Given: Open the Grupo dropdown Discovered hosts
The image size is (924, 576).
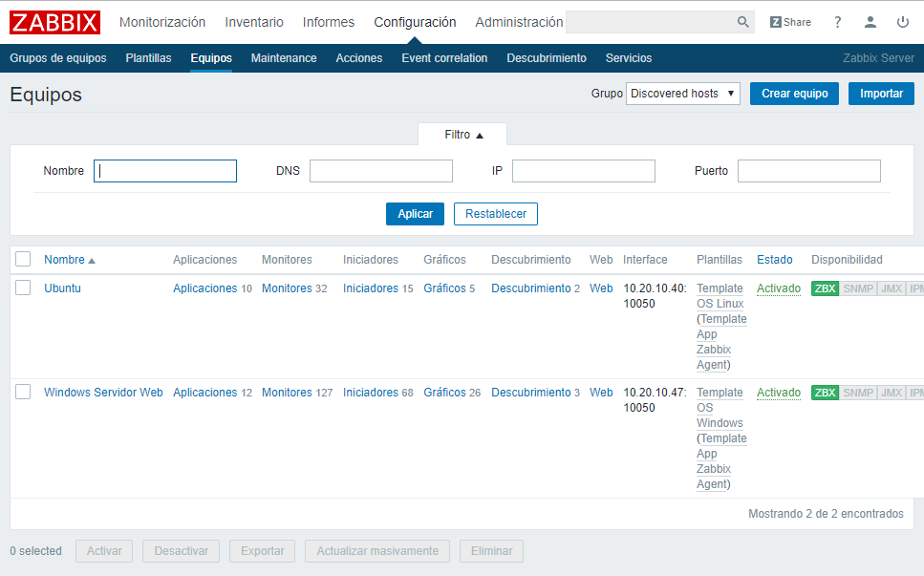Looking at the screenshot, I should [682, 94].
